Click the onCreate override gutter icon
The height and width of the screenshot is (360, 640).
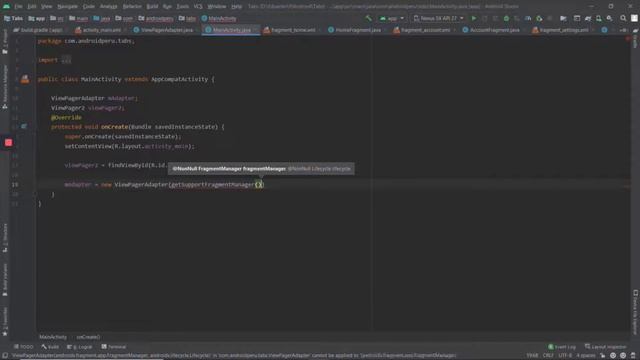[24, 127]
